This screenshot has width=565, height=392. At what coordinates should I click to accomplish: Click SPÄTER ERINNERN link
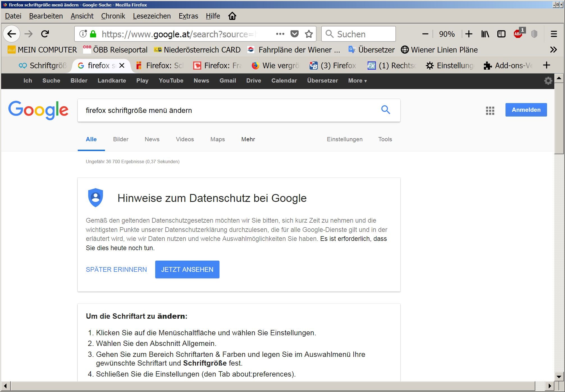(x=116, y=270)
